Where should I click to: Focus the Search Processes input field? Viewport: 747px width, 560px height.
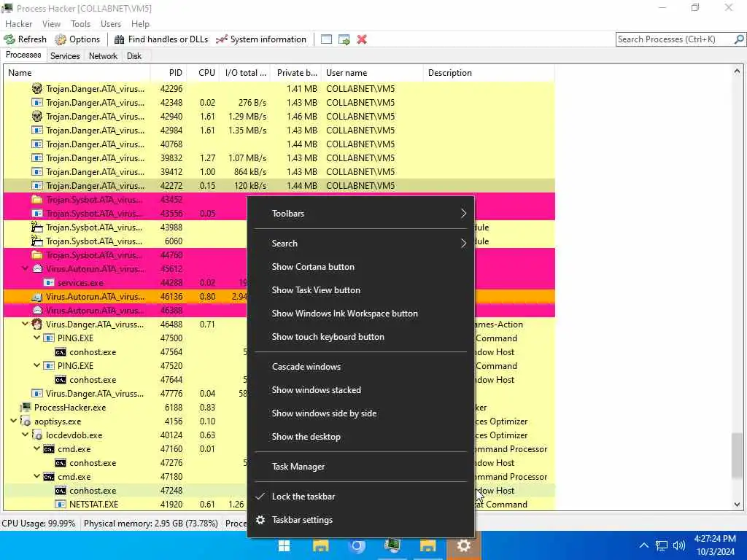pyautogui.click(x=674, y=39)
